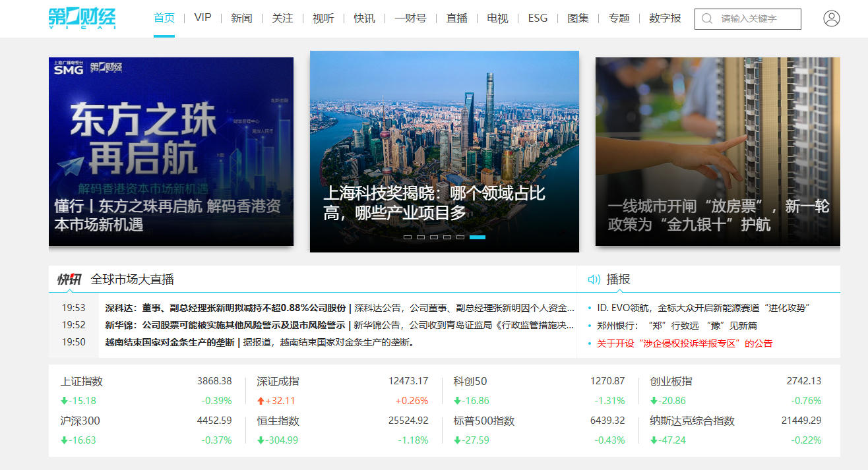Open the user account profile icon
This screenshot has height=470, width=868.
point(832,18)
